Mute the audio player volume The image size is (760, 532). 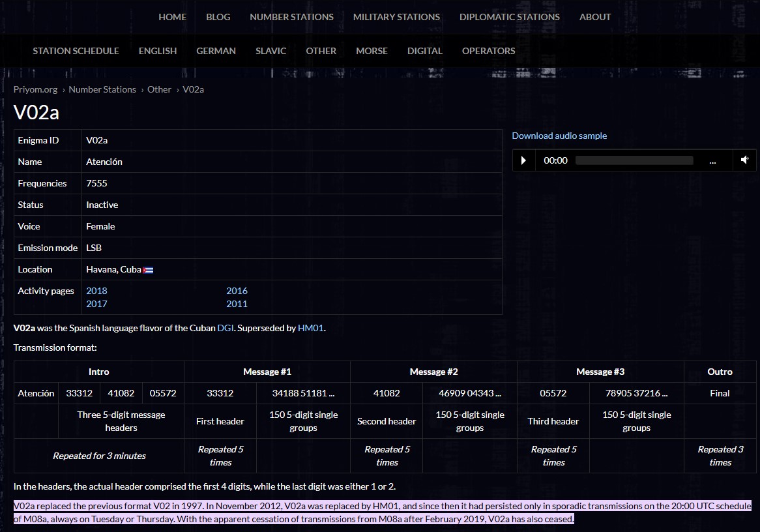(744, 160)
